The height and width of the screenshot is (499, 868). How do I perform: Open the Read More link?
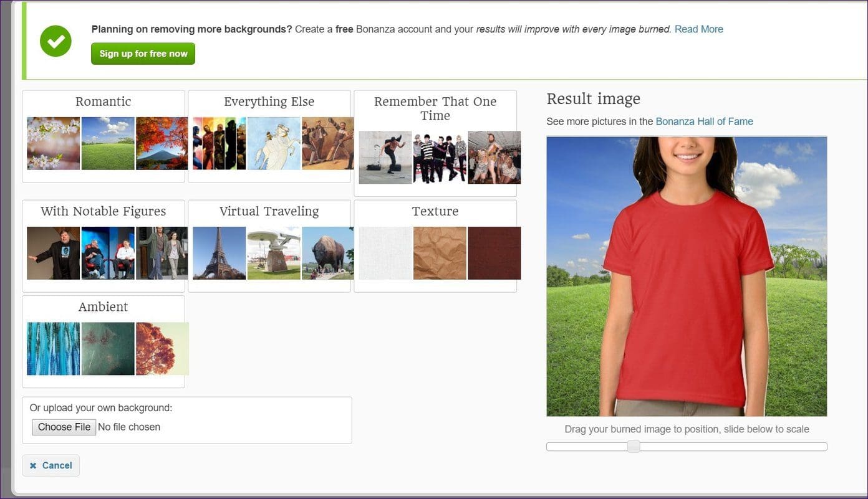(698, 29)
